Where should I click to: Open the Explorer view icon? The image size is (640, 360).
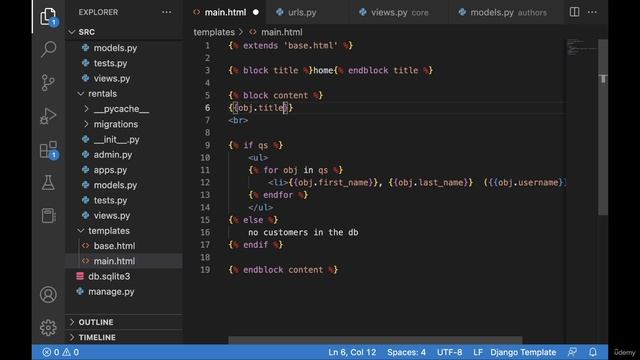[x=48, y=17]
